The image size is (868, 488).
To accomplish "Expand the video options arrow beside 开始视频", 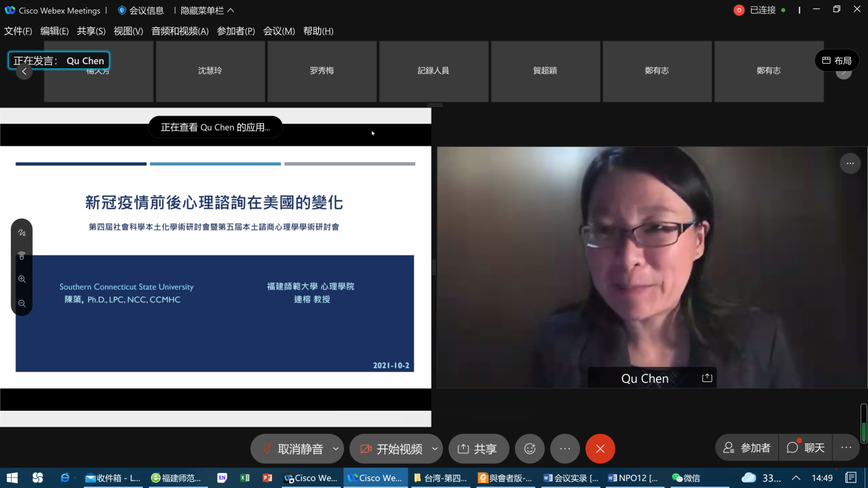I will pyautogui.click(x=434, y=449).
